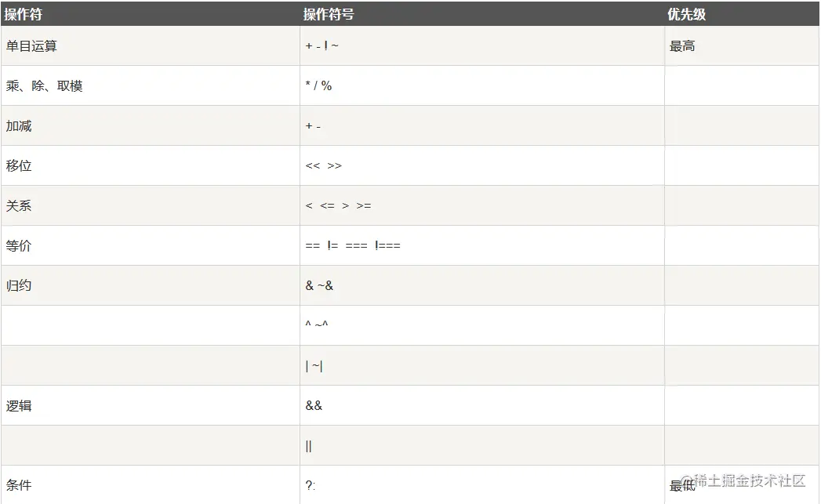821x504 pixels.
Task: Click the 优先级 column header
Action: tap(687, 14)
